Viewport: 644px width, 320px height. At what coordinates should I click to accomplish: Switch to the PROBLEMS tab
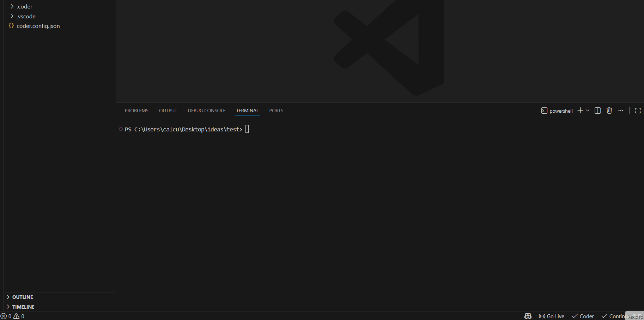(136, 111)
